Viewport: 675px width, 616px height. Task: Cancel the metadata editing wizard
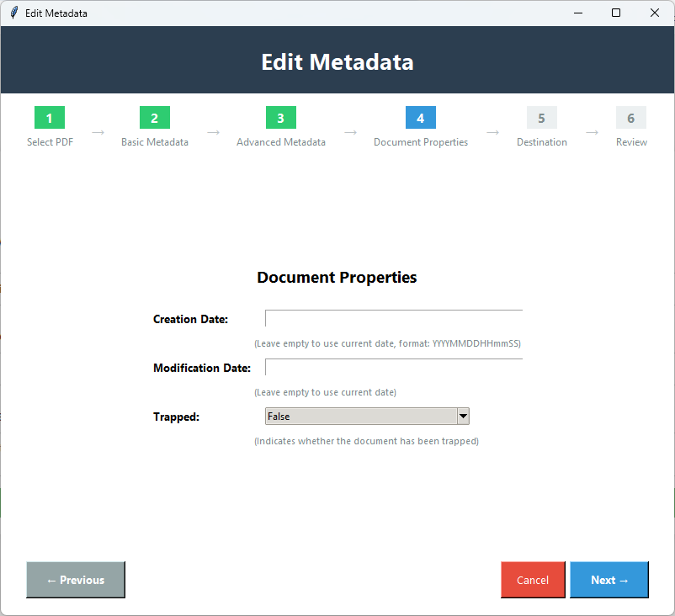point(532,580)
